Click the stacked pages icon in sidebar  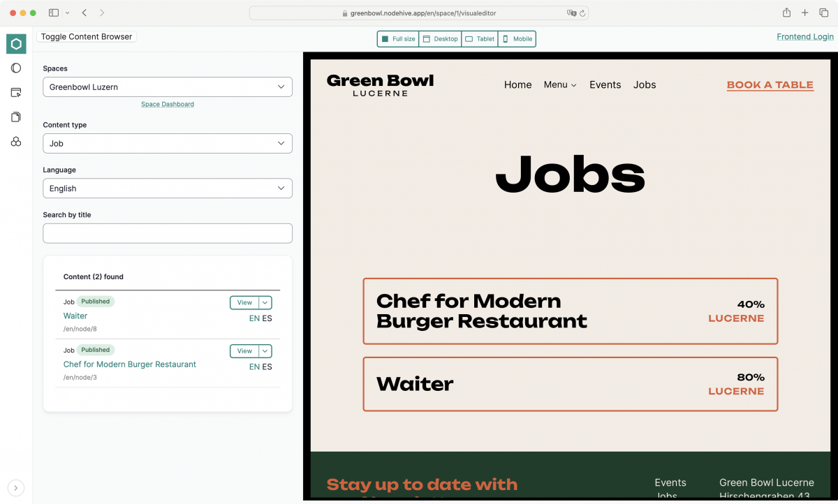pyautogui.click(x=16, y=117)
